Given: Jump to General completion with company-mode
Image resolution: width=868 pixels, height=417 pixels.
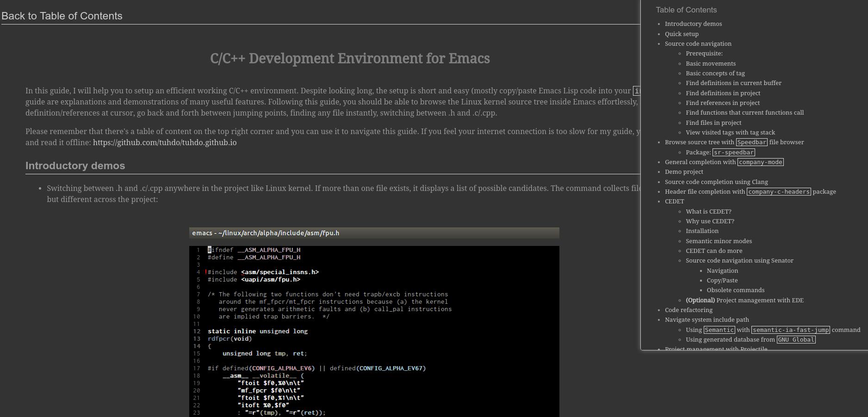Looking at the screenshot, I should pyautogui.click(x=724, y=162).
